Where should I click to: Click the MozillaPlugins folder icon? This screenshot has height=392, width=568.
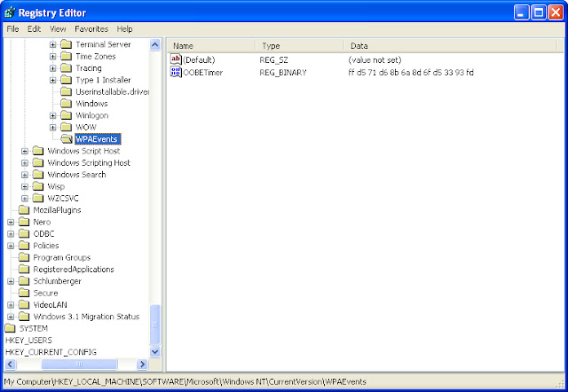click(24, 210)
